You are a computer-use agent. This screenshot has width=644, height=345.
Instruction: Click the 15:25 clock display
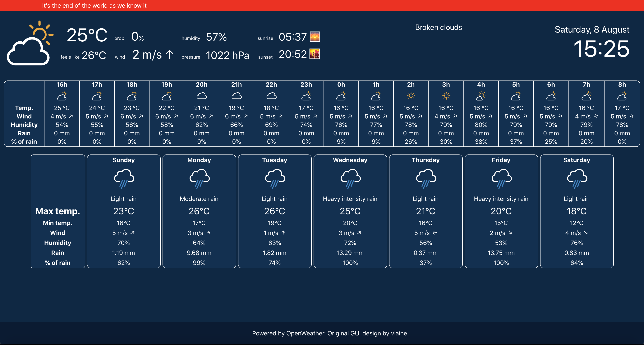(601, 49)
